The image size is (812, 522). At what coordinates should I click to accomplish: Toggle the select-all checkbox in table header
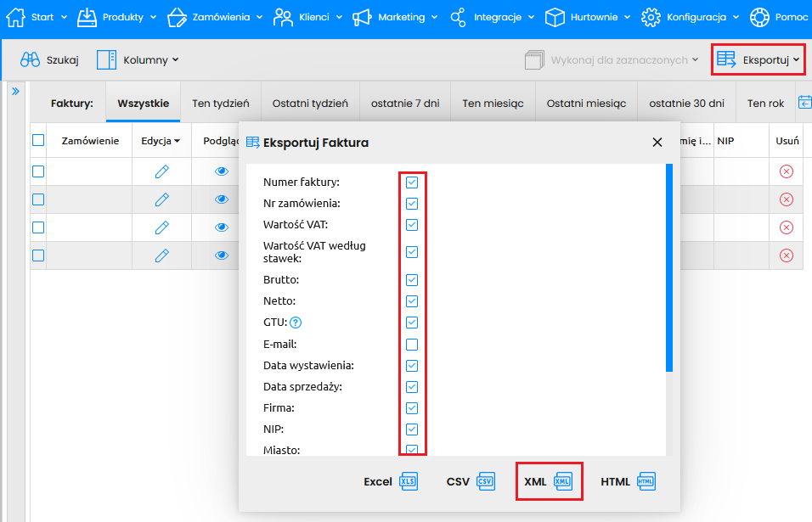coord(38,141)
